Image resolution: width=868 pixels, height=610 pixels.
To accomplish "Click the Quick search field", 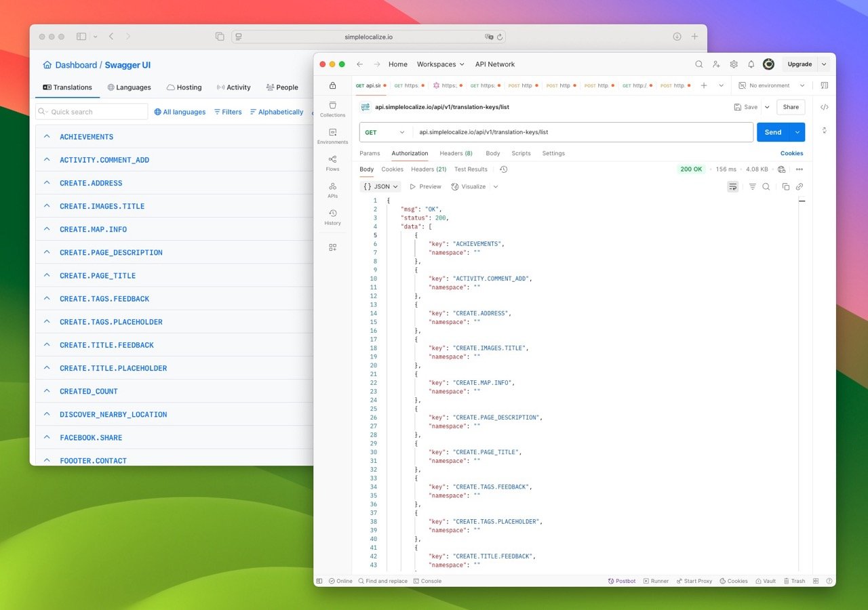I will coord(92,112).
